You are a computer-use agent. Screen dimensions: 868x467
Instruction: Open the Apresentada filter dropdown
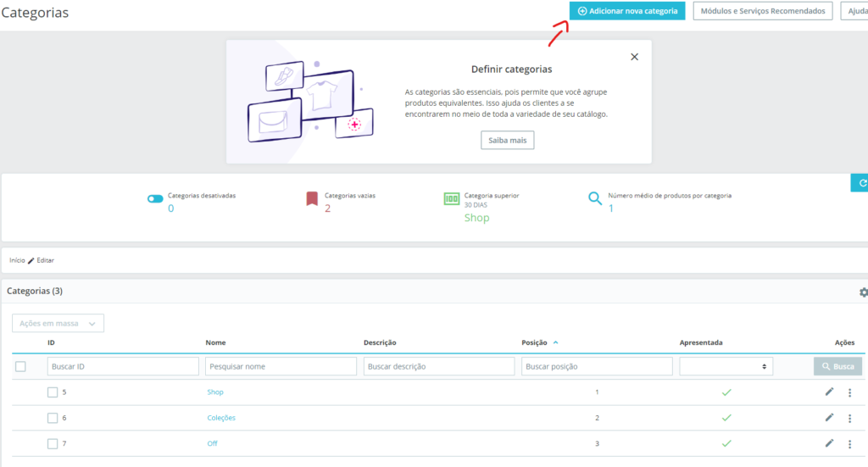[x=726, y=366]
